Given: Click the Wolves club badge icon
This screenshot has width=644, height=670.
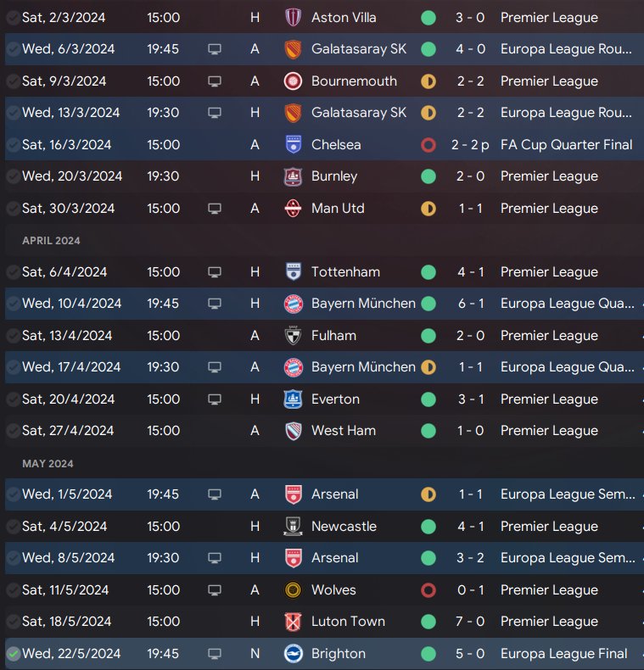Looking at the screenshot, I should pyautogui.click(x=294, y=590).
